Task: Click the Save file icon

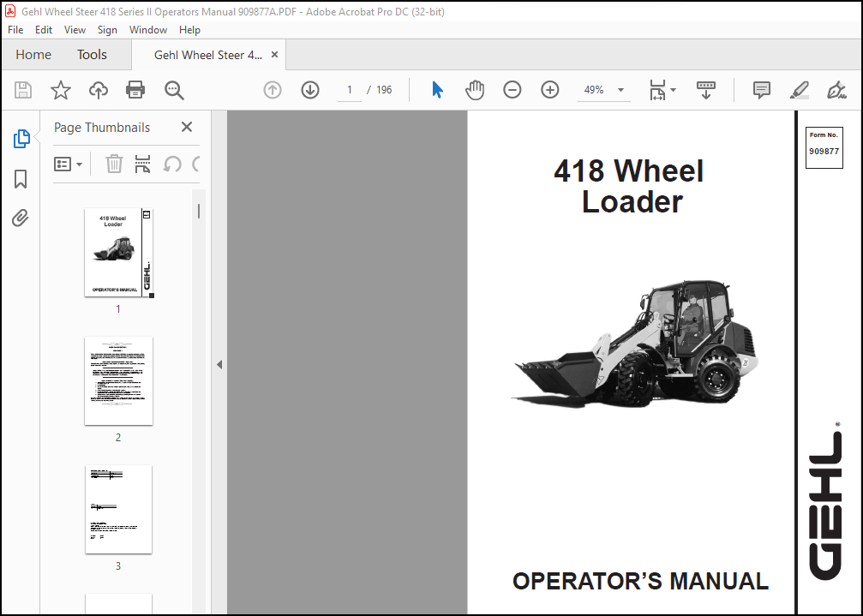Action: point(23,90)
